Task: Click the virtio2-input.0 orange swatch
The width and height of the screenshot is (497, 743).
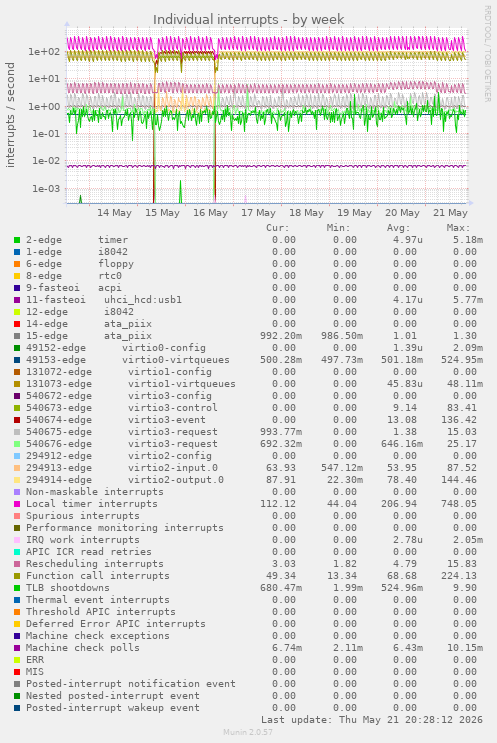Action: [x=17, y=468]
